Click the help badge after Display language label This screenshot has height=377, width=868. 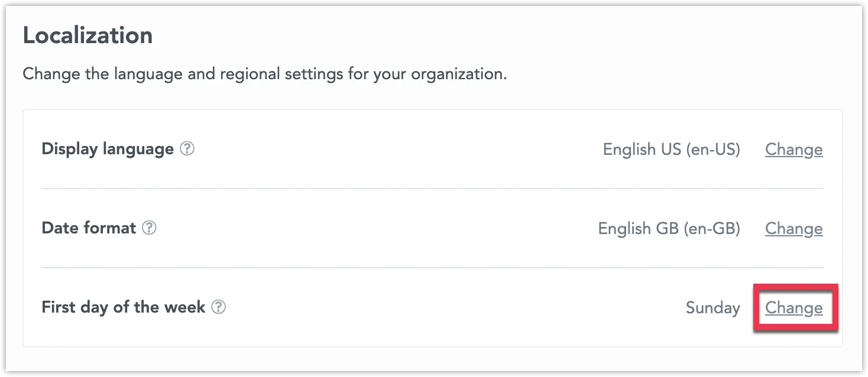click(187, 149)
